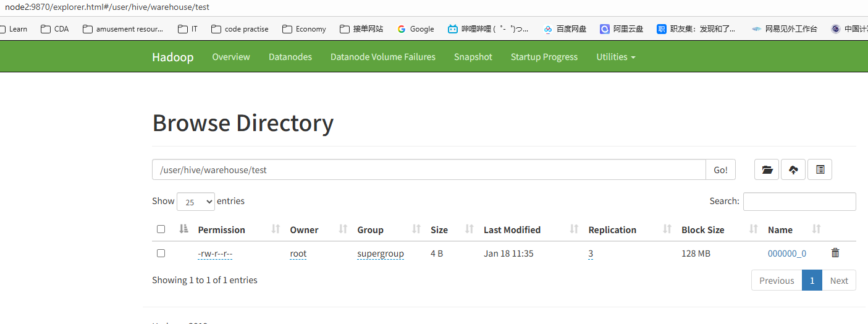Screen dimensions: 868x324
Task: Click the supergroup group value
Action: point(381,254)
